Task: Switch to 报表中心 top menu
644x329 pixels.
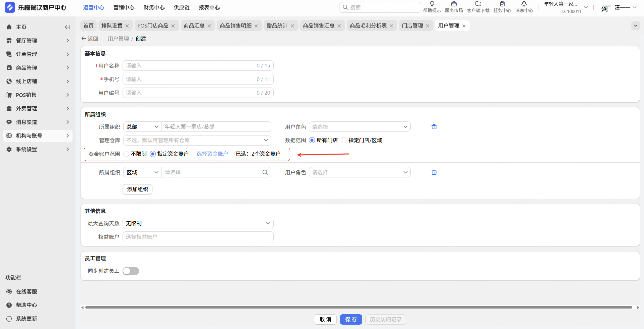Action: coord(209,7)
